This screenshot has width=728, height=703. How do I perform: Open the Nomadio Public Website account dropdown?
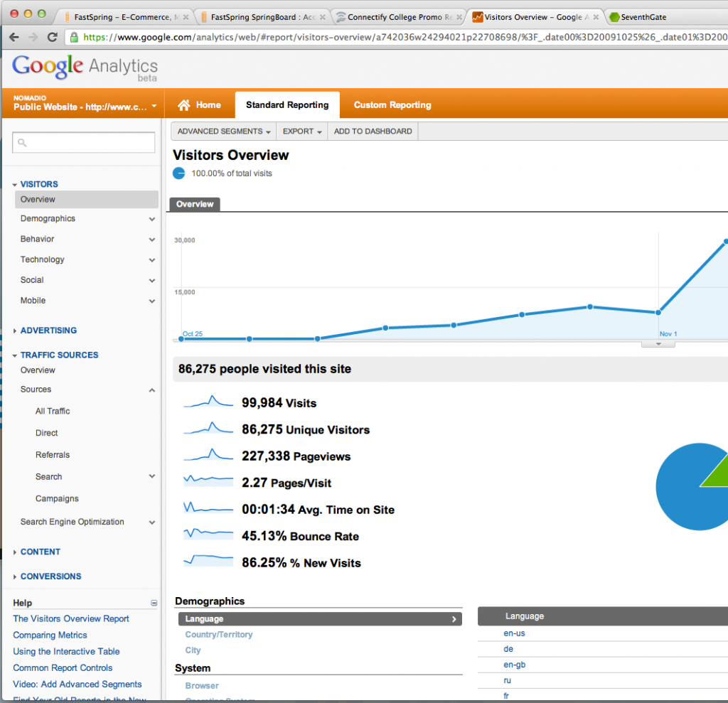click(x=85, y=103)
